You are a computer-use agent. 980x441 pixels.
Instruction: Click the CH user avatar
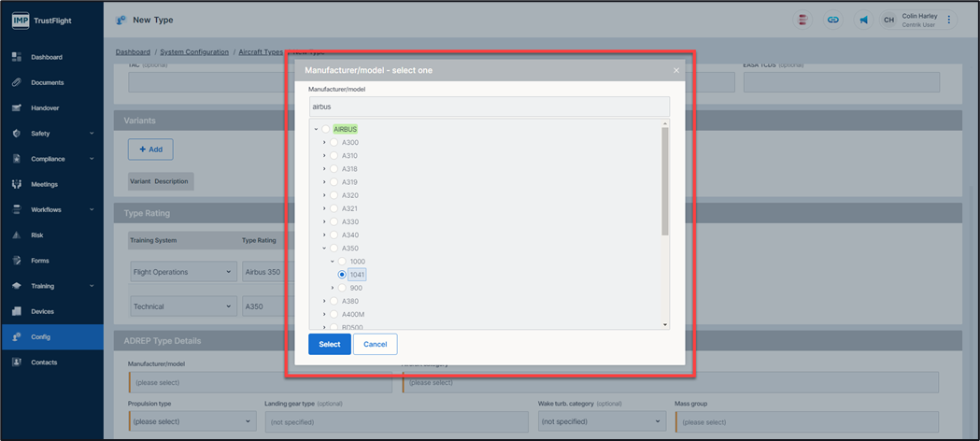[x=889, y=20]
